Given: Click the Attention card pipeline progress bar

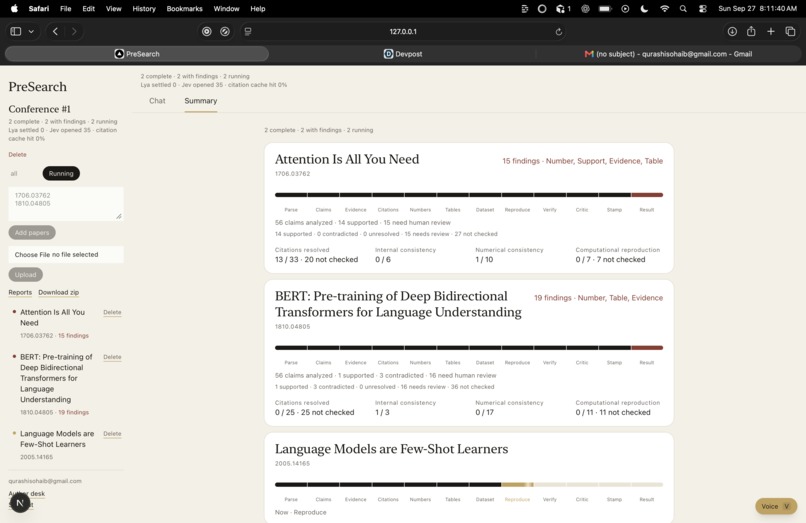Looking at the screenshot, I should 469,195.
